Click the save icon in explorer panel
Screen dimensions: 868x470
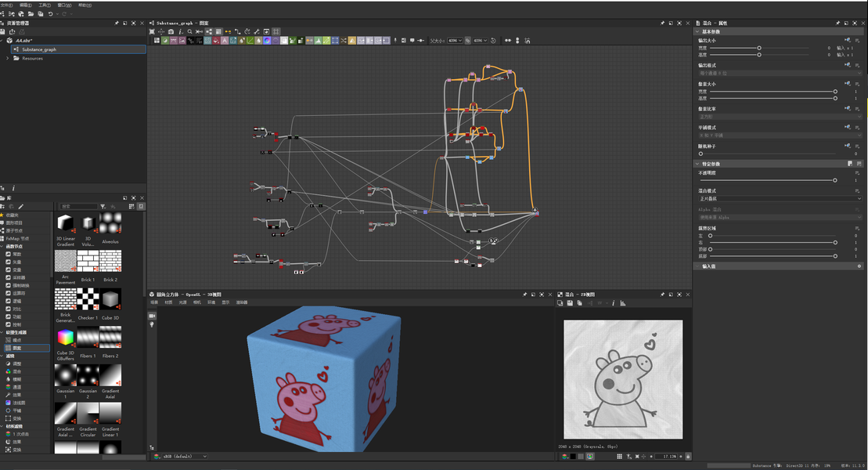[x=3, y=31]
